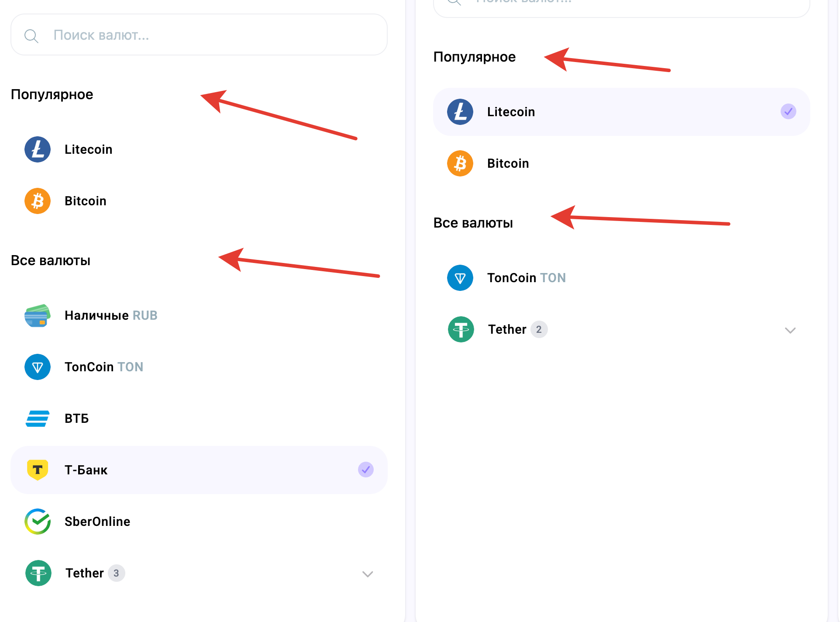Image resolution: width=840 pixels, height=622 pixels.
Task: Toggle the Т-Банк selected checkmark
Action: click(366, 470)
